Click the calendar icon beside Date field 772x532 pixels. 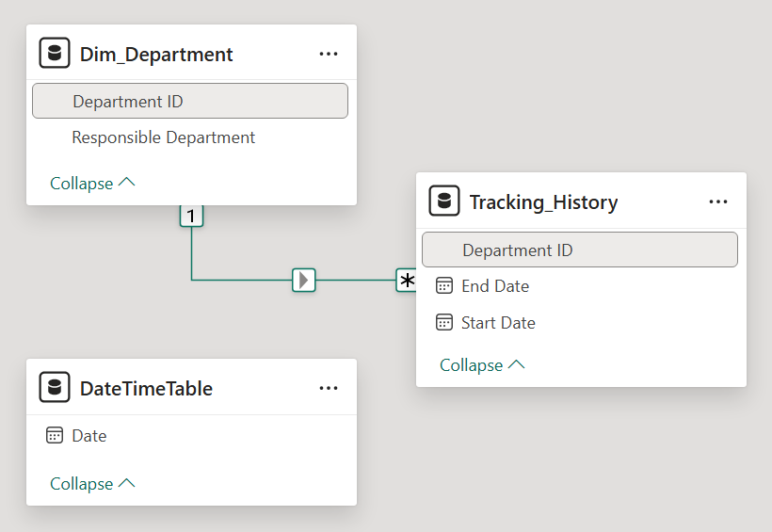point(55,435)
